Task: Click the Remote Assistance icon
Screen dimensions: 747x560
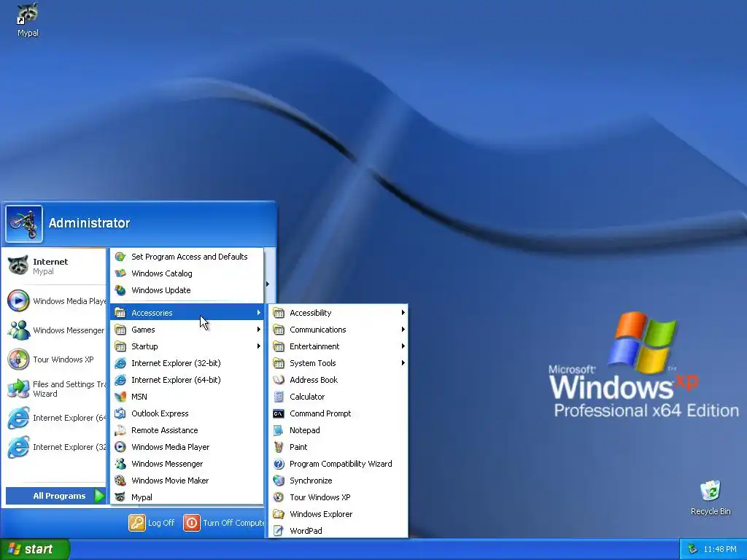Action: (x=120, y=430)
